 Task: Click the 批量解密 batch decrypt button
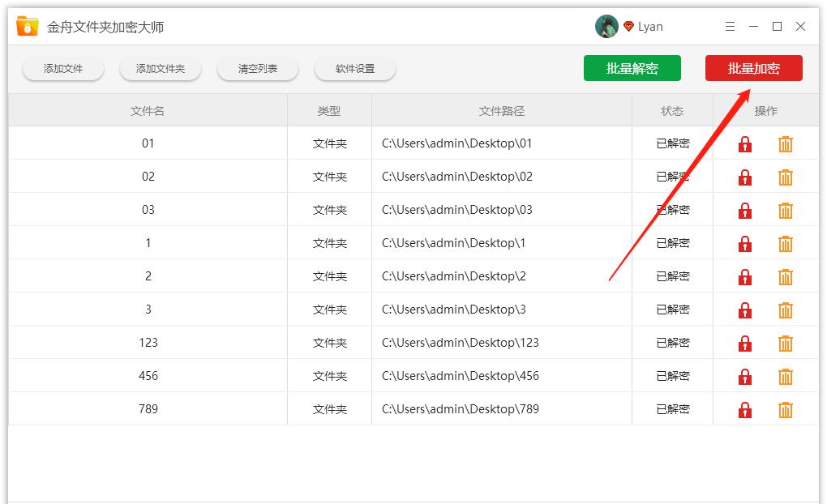(632, 68)
